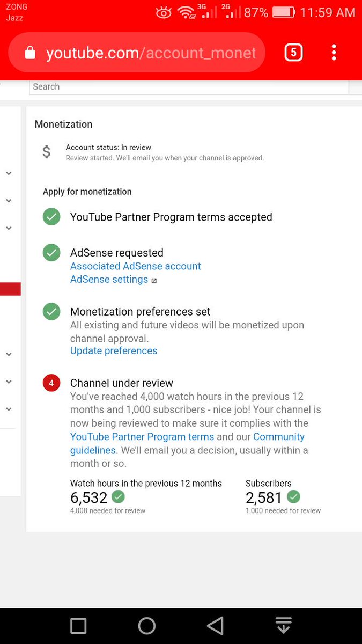Tap the red step 4 circle icon
The image size is (362, 644).
tap(51, 383)
